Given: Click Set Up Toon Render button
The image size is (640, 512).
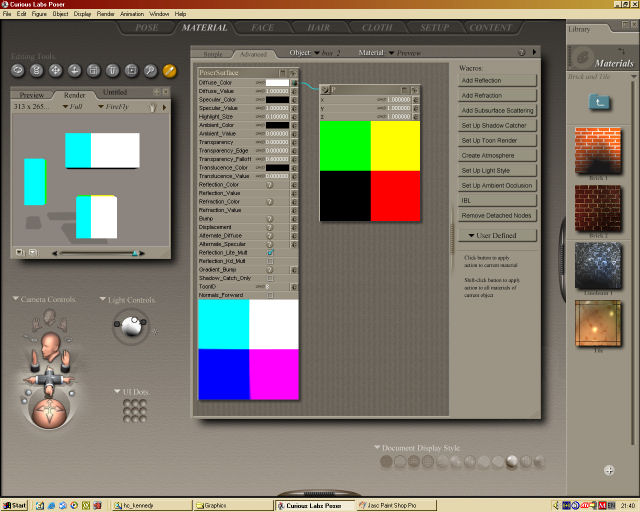Looking at the screenshot, I should point(498,141).
